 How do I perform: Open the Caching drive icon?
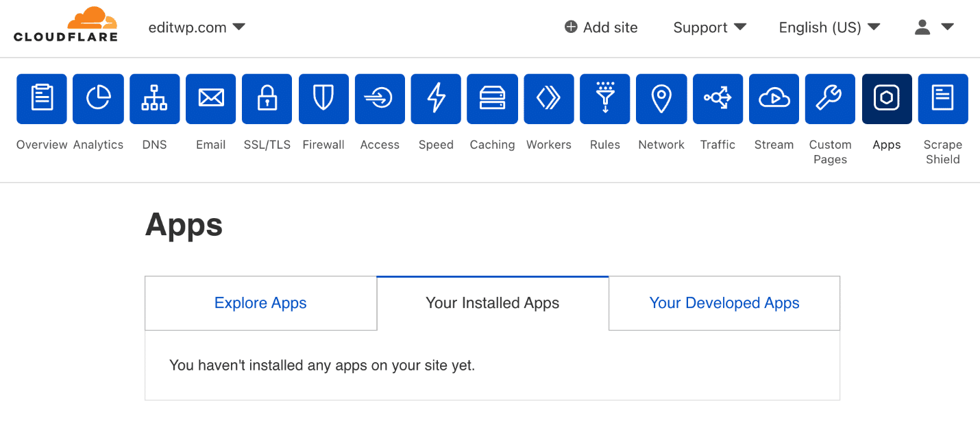pos(492,99)
